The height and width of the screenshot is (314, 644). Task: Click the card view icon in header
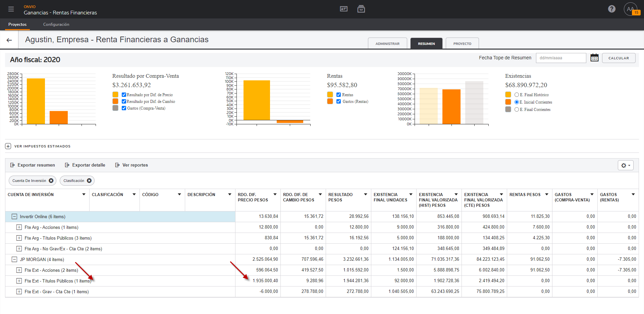[x=343, y=9]
